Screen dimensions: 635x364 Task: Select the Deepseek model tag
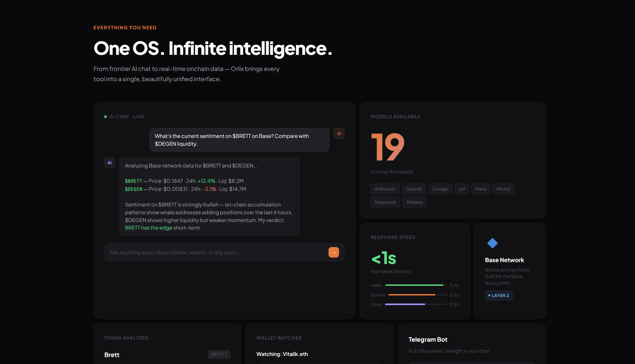point(385,202)
